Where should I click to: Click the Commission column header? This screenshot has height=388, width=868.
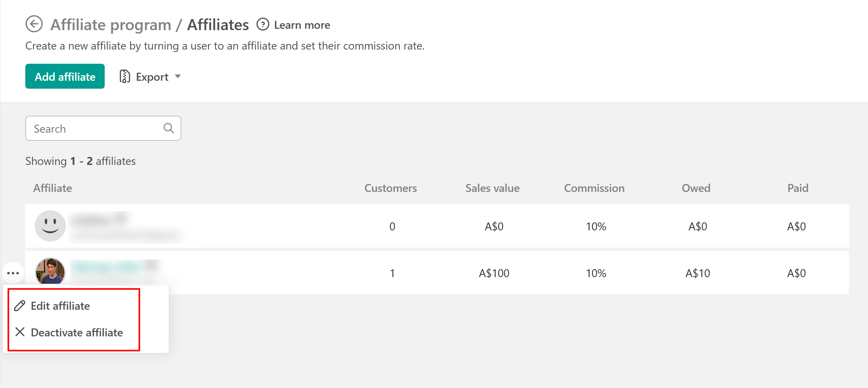(x=594, y=188)
